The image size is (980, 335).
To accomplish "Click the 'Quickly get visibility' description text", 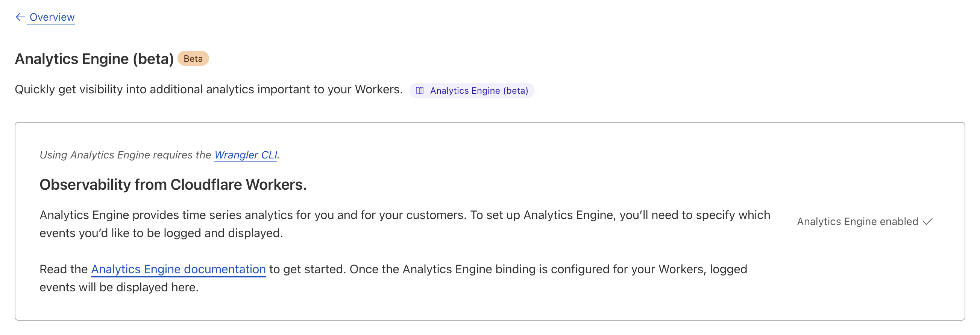I will pyautogui.click(x=114, y=90).
